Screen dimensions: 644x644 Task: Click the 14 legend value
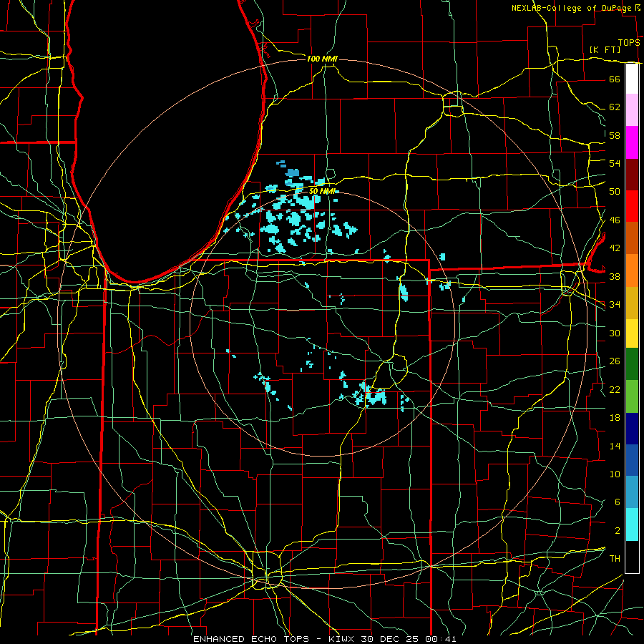(x=615, y=446)
